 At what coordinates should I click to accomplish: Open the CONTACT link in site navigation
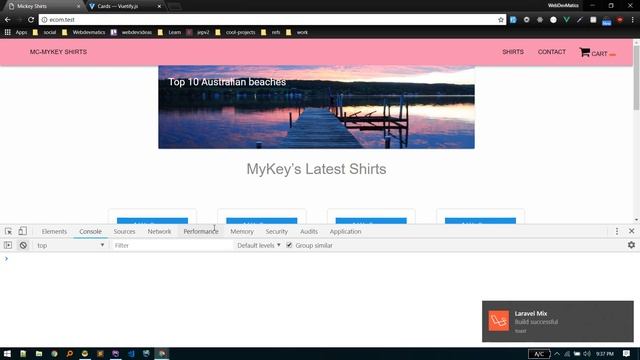(551, 52)
